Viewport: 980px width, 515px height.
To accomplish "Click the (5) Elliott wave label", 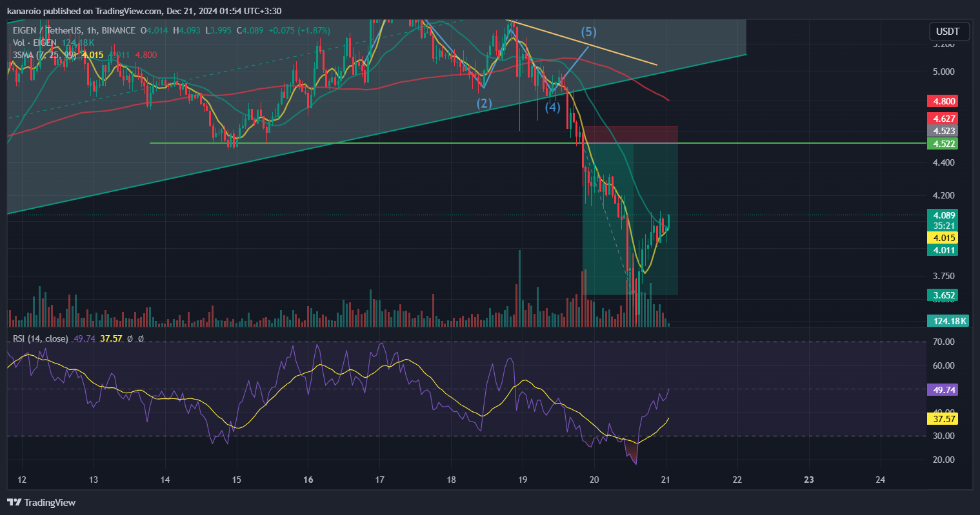I will (x=588, y=32).
